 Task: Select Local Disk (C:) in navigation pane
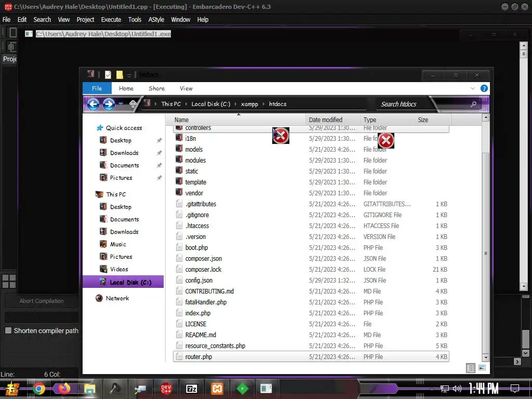click(x=123, y=282)
